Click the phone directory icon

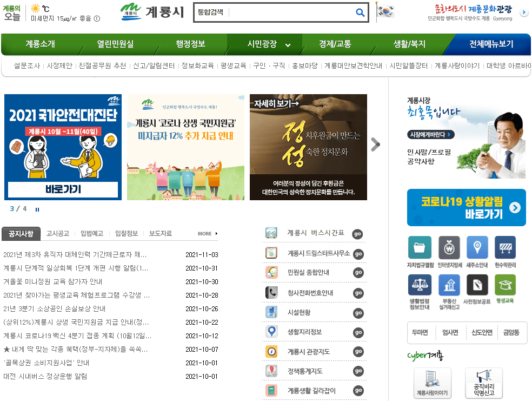[x=271, y=292]
